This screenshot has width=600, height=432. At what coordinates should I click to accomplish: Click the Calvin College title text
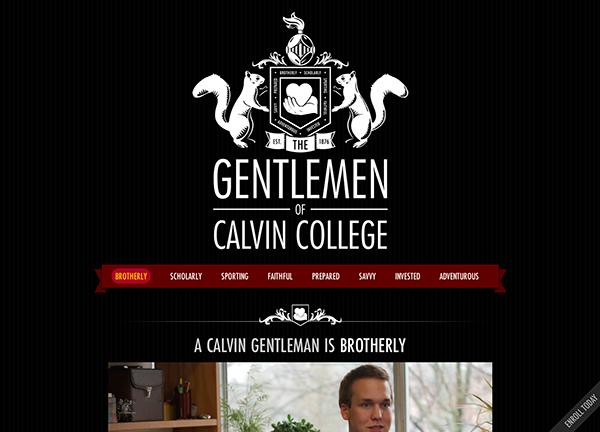pos(300,235)
